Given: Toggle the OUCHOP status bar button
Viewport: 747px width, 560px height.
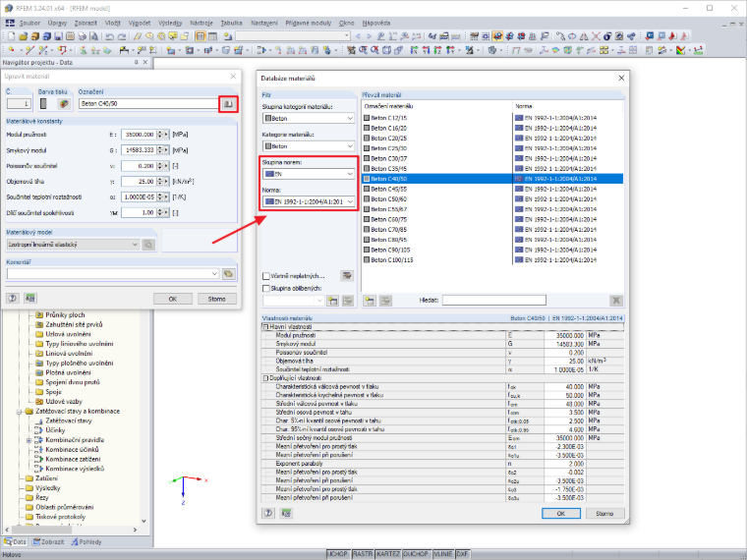Looking at the screenshot, I should (416, 554).
